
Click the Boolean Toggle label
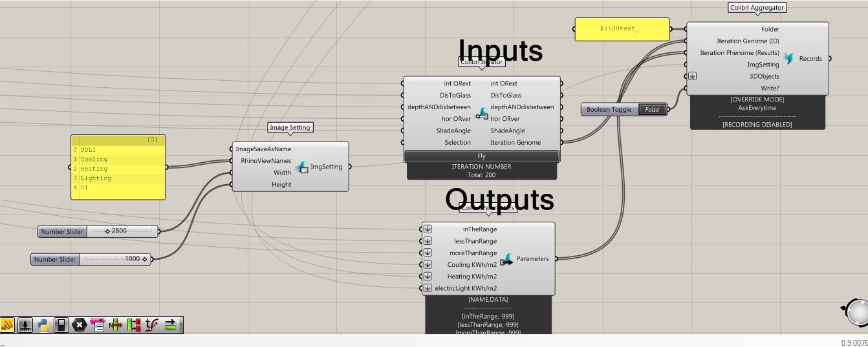coord(609,110)
